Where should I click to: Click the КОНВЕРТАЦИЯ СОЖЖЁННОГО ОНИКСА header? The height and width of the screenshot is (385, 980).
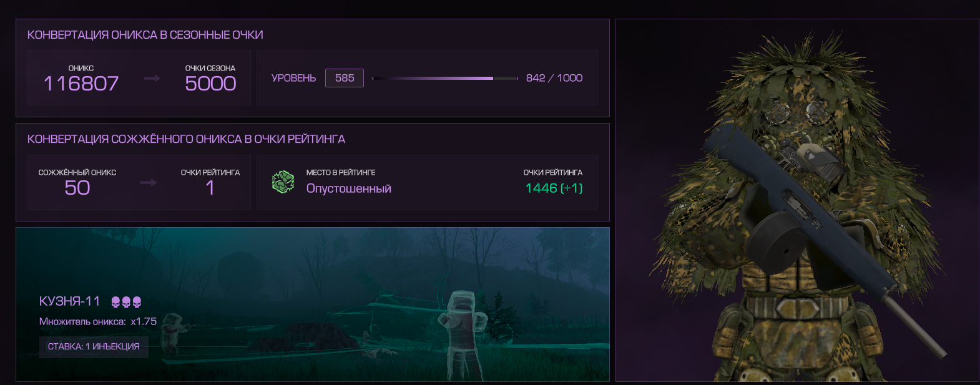click(186, 139)
